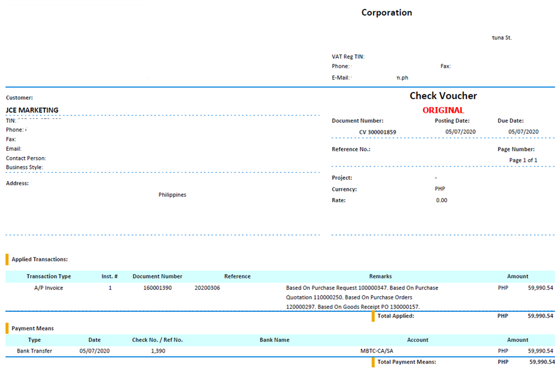The image size is (559, 392).
Task: Click remarks line with Purchase Request 100000347
Action: (x=362, y=288)
